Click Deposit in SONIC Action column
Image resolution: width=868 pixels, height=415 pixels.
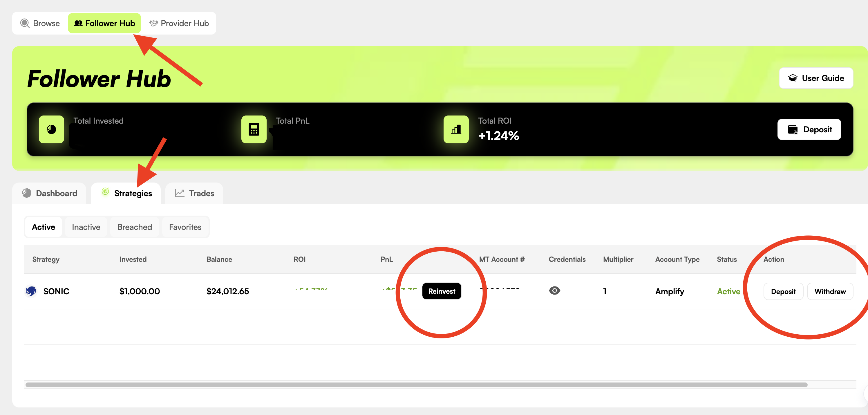tap(783, 291)
